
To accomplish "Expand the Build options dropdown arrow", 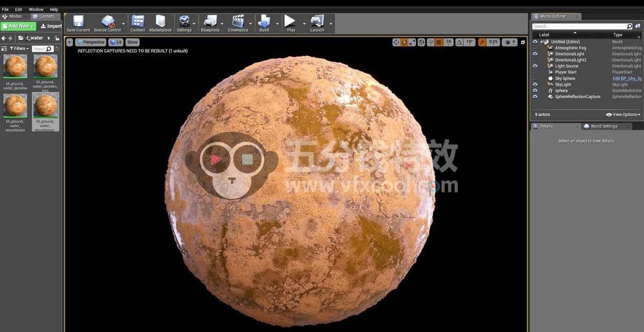I will click(277, 24).
